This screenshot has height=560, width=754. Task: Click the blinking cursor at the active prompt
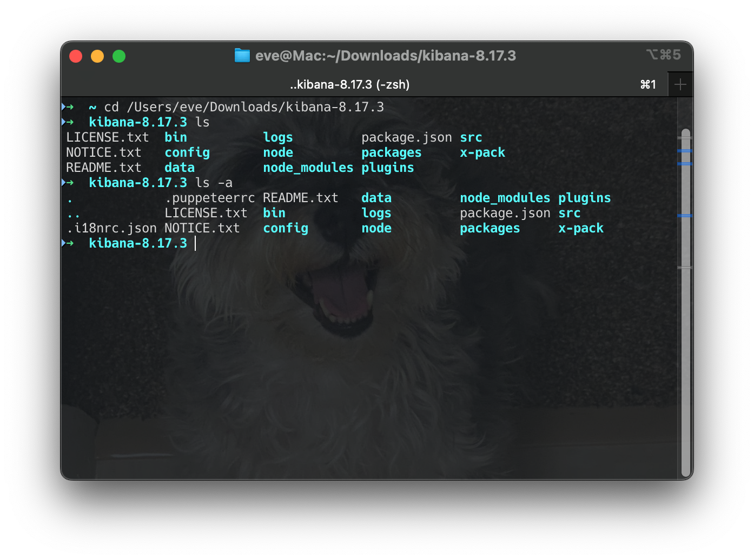coord(195,244)
